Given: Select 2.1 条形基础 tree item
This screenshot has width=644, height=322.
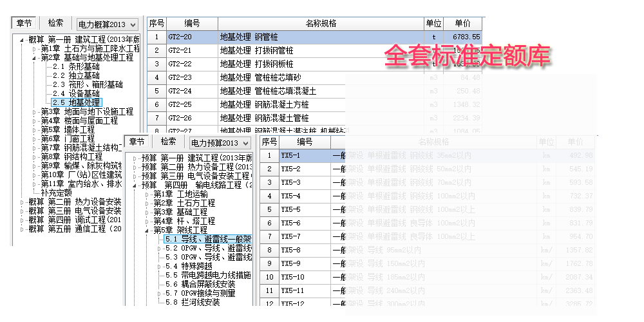Looking at the screenshot, I should (x=76, y=66).
